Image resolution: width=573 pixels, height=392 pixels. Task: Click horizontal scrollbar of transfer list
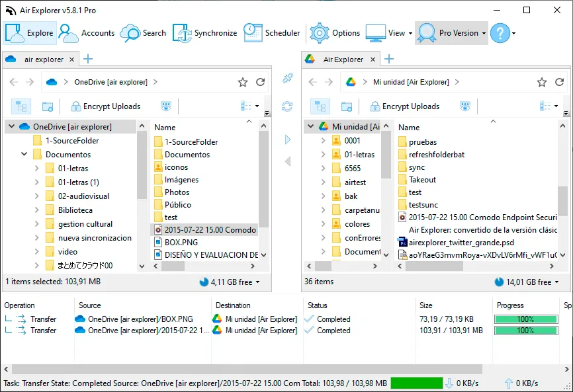(247, 369)
